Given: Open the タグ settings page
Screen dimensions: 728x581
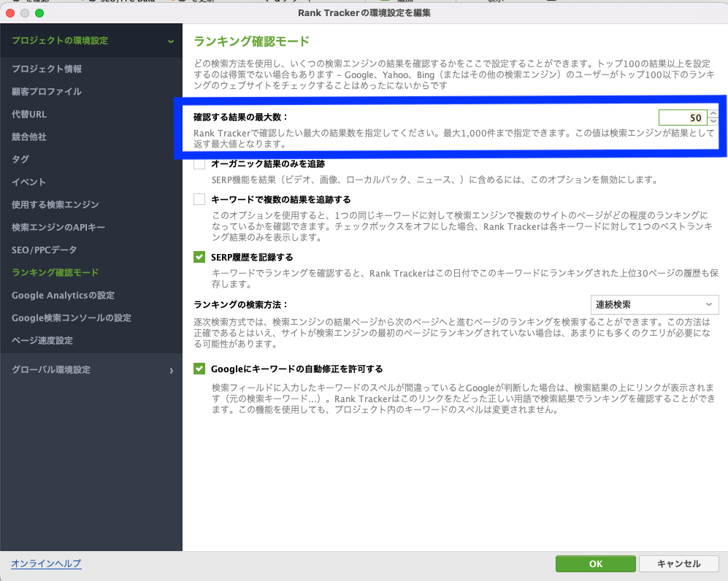Looking at the screenshot, I should pos(20,159).
